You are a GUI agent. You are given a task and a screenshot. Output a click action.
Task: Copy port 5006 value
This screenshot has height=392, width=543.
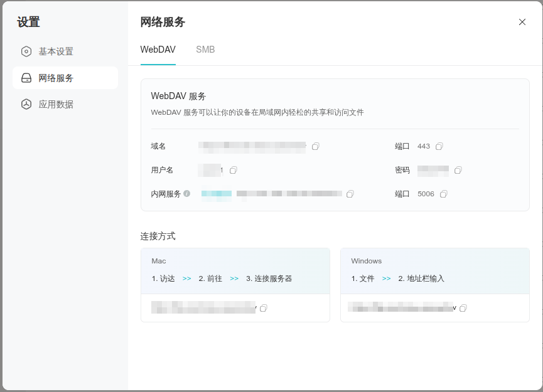pos(444,194)
